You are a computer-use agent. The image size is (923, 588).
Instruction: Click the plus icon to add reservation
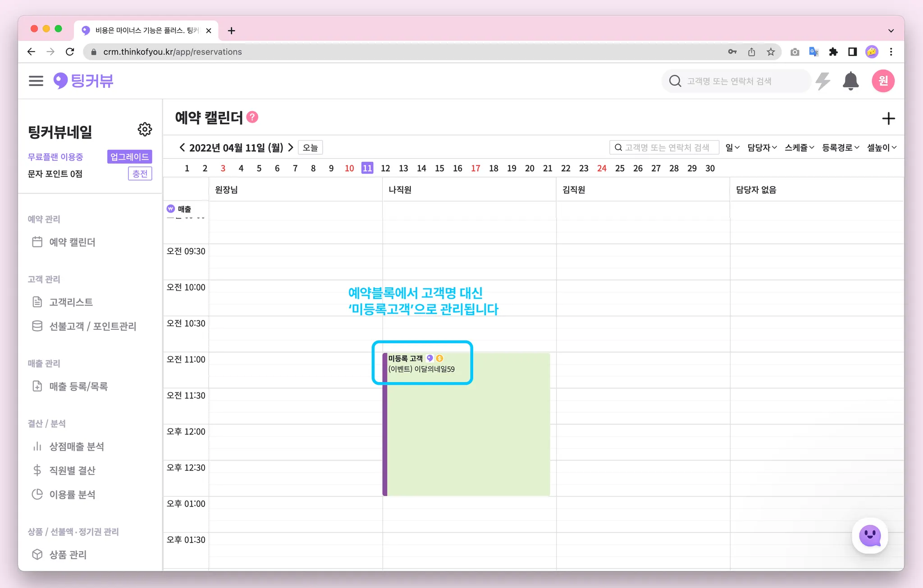coord(888,119)
